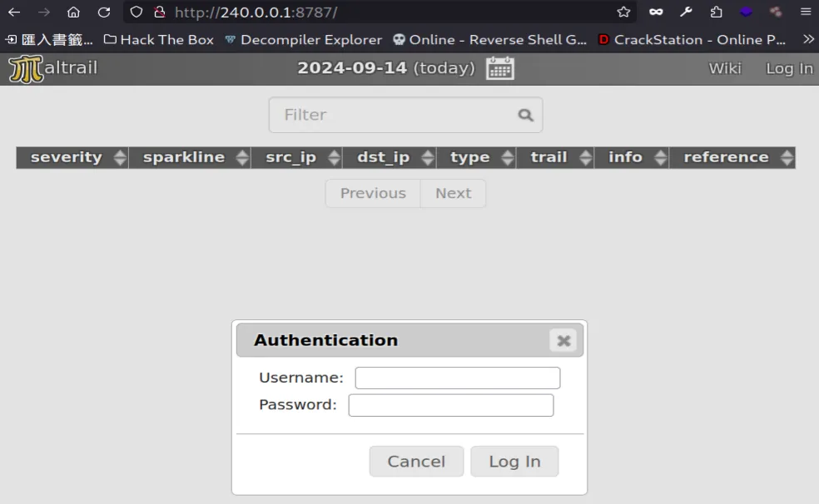The width and height of the screenshot is (819, 504).
Task: Focus the Username input field
Action: (x=457, y=378)
